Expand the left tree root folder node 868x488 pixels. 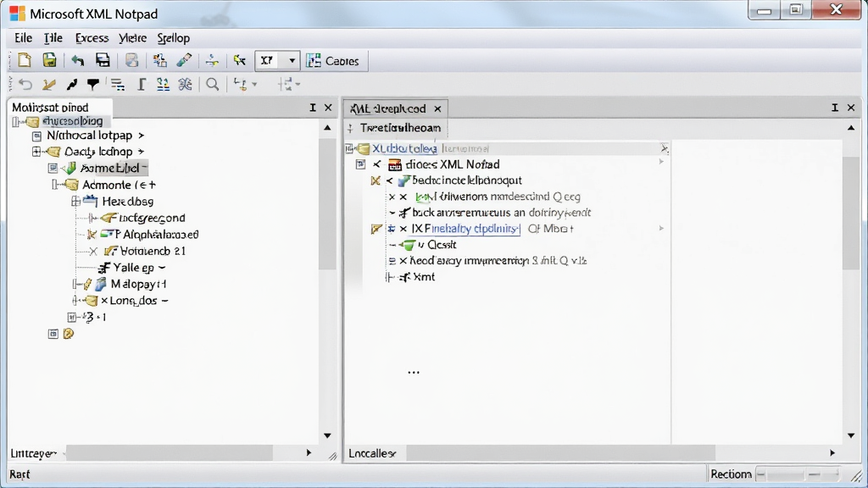click(x=17, y=122)
